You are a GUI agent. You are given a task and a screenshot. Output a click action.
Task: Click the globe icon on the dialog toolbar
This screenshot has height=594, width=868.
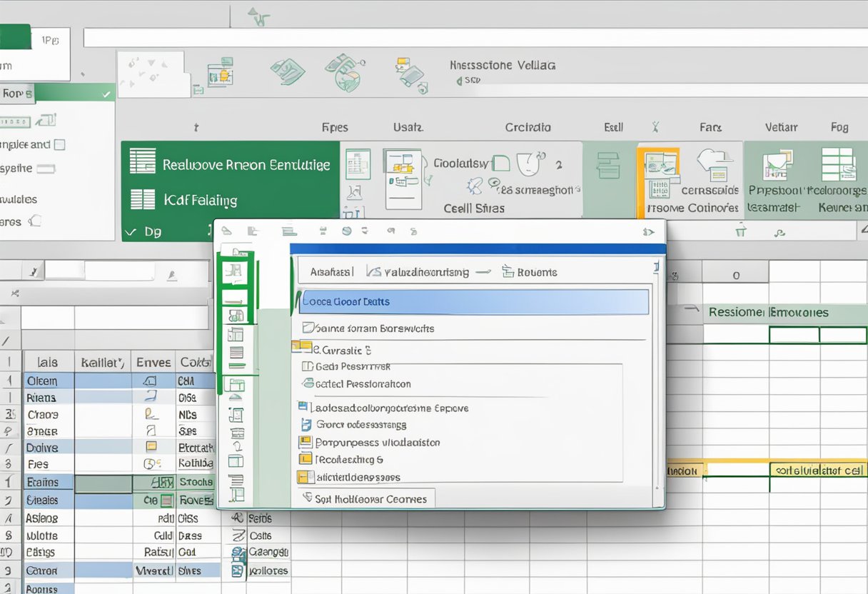[x=347, y=231]
